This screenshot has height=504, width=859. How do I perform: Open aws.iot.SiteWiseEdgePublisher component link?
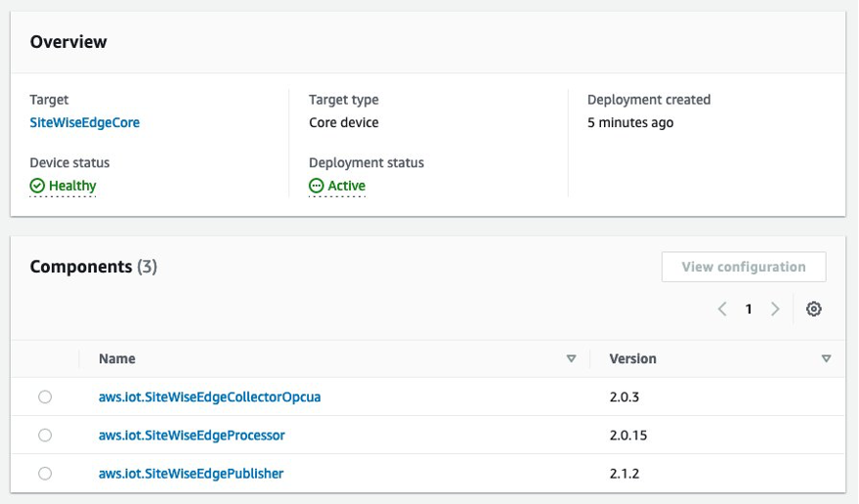click(x=191, y=474)
